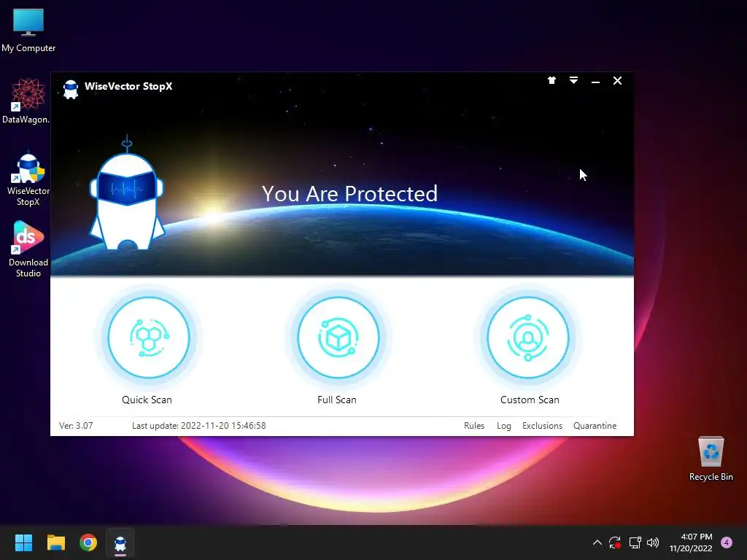Viewport: 747px width, 560px height.
Task: Open the Quarantine link
Action: click(595, 426)
